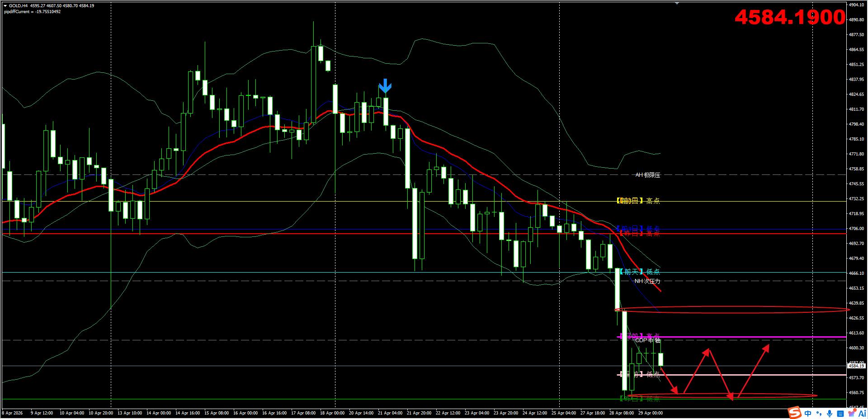Toggle the Chinese input mode indicator

808,413
